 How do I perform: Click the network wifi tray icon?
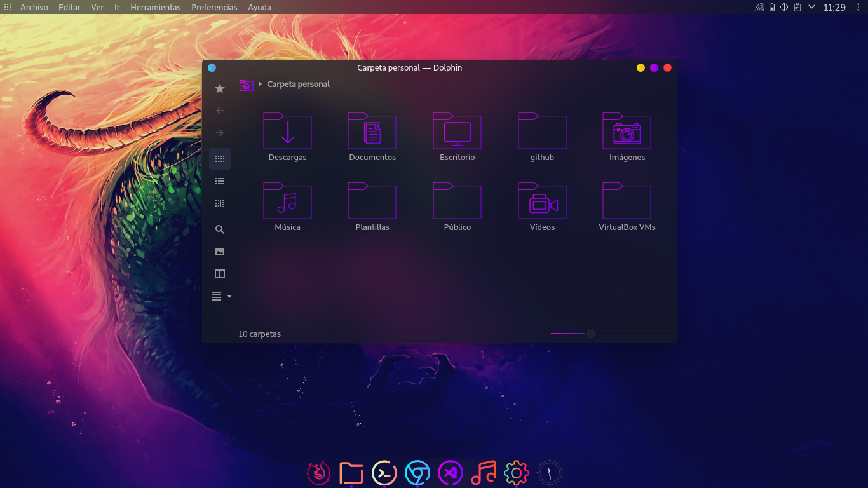[x=759, y=7]
